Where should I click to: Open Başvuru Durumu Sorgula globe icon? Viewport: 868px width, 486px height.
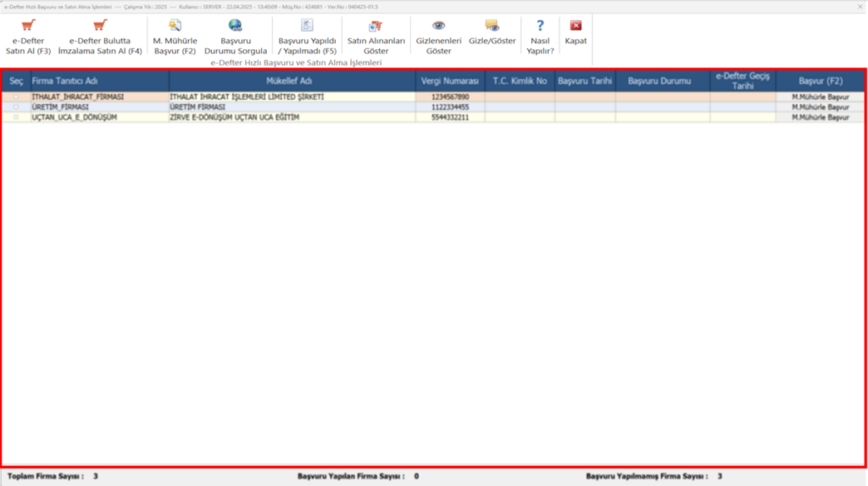point(236,25)
